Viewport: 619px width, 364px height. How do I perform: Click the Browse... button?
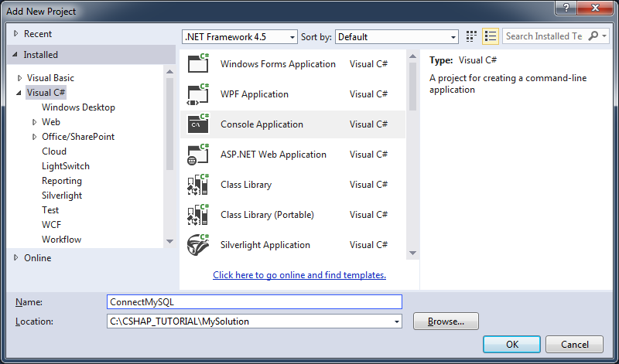click(446, 321)
